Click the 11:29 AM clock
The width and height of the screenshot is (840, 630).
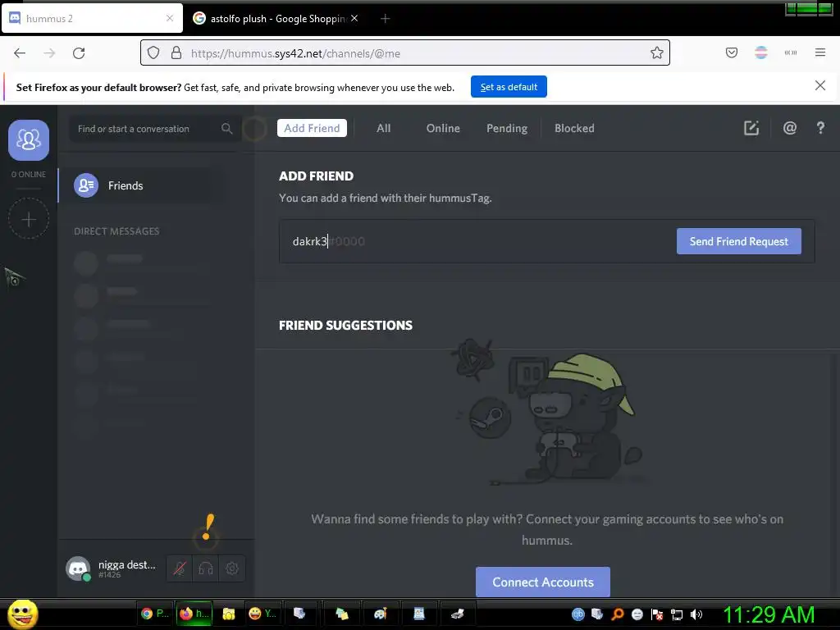pyautogui.click(x=769, y=614)
